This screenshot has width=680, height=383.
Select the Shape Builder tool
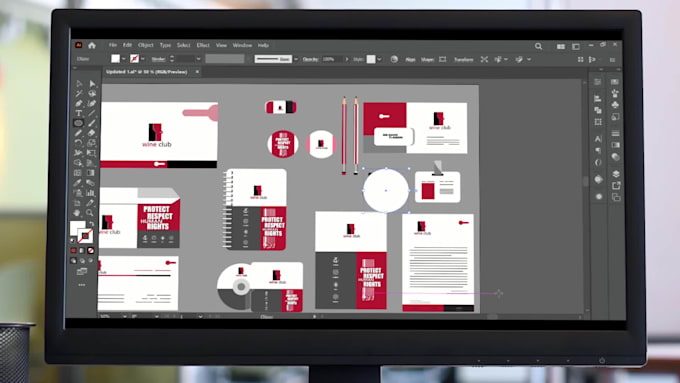pos(78,163)
